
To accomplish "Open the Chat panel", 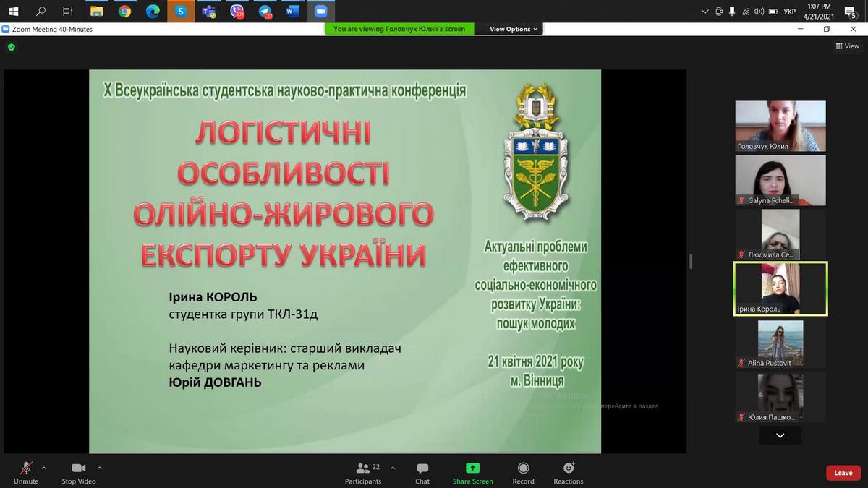I will pos(422,473).
